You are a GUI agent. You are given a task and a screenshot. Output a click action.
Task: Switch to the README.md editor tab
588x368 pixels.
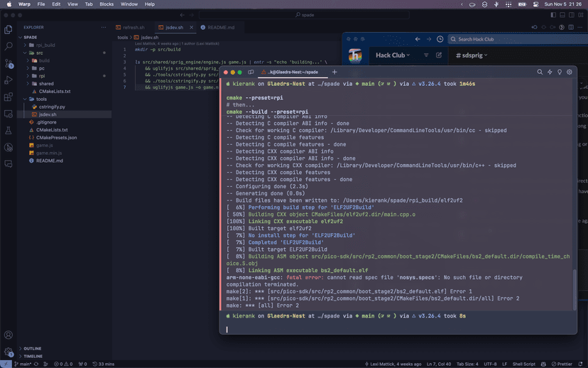(220, 28)
